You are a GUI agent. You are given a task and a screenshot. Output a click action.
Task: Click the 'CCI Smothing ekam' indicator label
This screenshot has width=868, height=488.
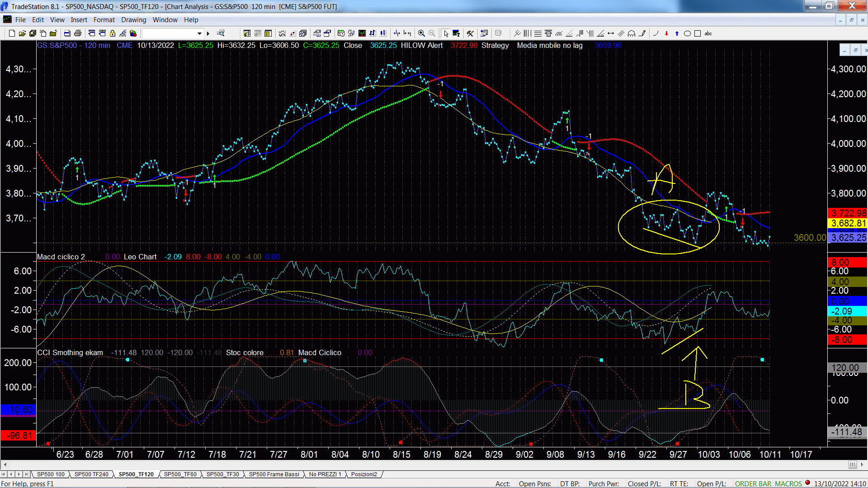[x=70, y=352]
